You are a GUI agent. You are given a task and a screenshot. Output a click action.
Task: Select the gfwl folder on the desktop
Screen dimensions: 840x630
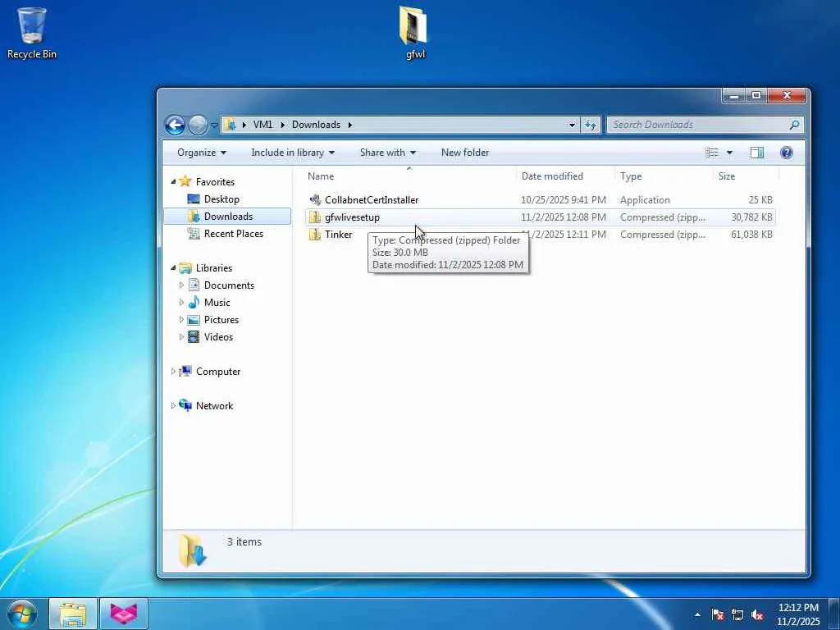coord(414,32)
